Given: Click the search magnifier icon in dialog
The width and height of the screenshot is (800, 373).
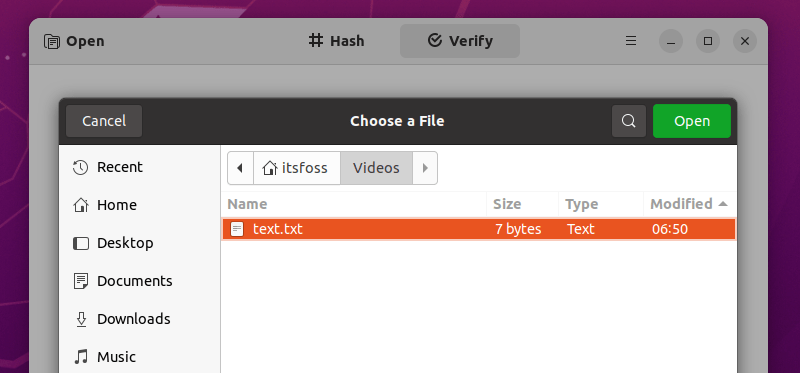Looking at the screenshot, I should pos(629,121).
